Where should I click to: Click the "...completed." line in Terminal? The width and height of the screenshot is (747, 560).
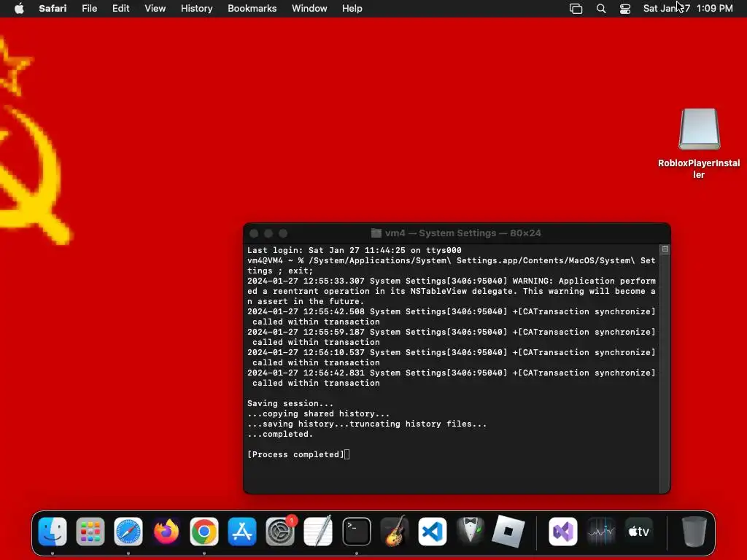[x=280, y=434]
